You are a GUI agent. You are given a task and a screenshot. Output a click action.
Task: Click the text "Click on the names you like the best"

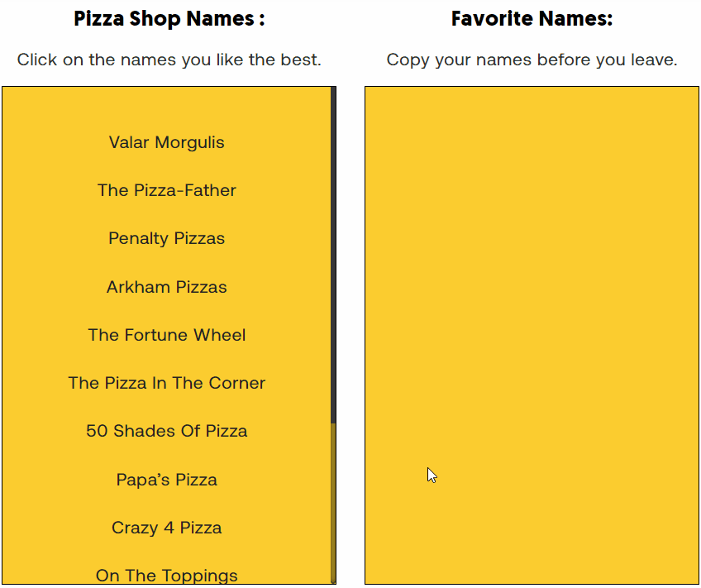point(169,60)
